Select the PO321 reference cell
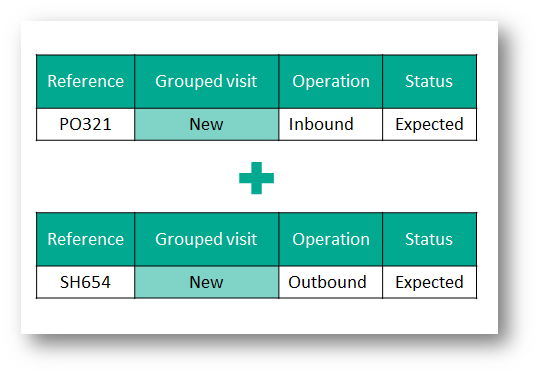 [85, 124]
